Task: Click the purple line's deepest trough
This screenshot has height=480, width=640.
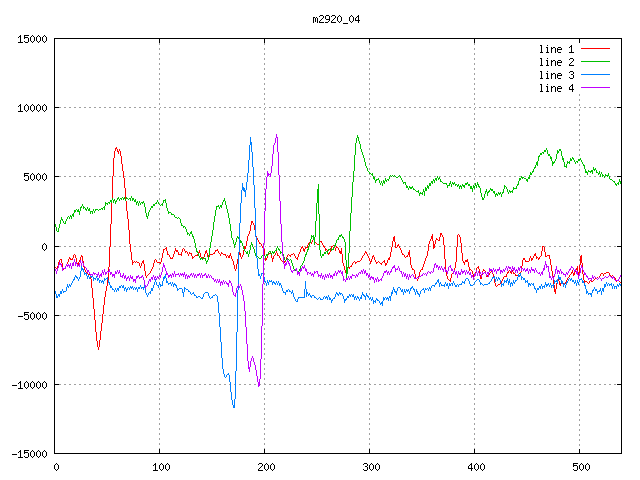Action: click(x=259, y=385)
